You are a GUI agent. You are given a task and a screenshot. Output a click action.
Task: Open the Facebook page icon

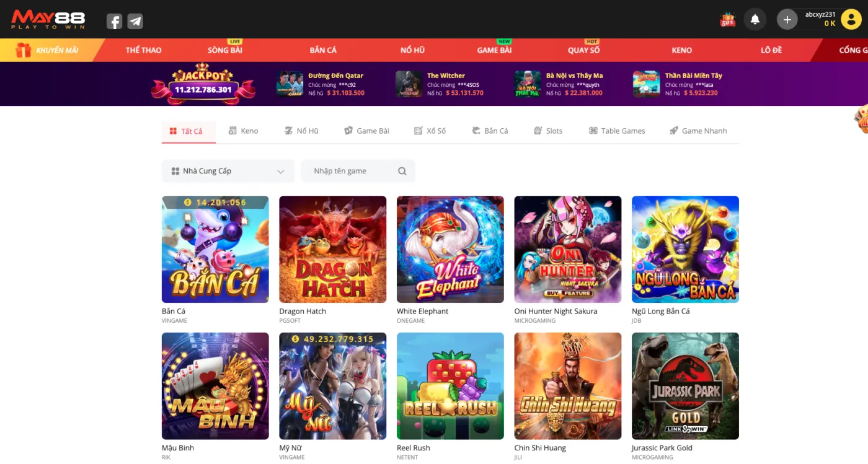point(114,21)
